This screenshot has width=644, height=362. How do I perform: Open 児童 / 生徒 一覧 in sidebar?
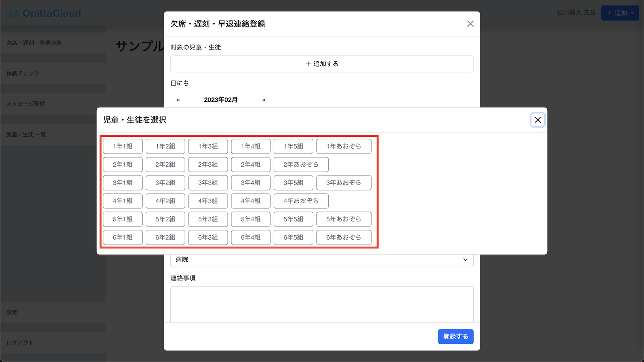pyautogui.click(x=53, y=134)
